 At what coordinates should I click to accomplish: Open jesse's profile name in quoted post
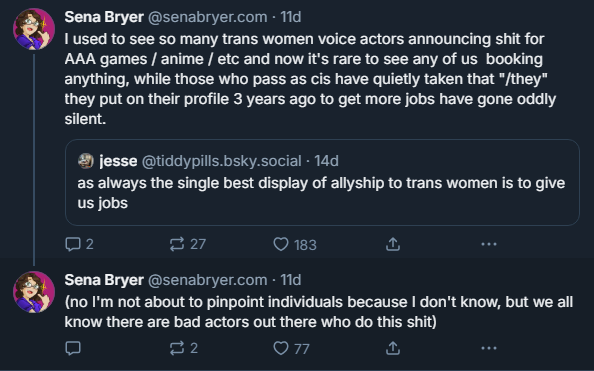pyautogui.click(x=118, y=161)
